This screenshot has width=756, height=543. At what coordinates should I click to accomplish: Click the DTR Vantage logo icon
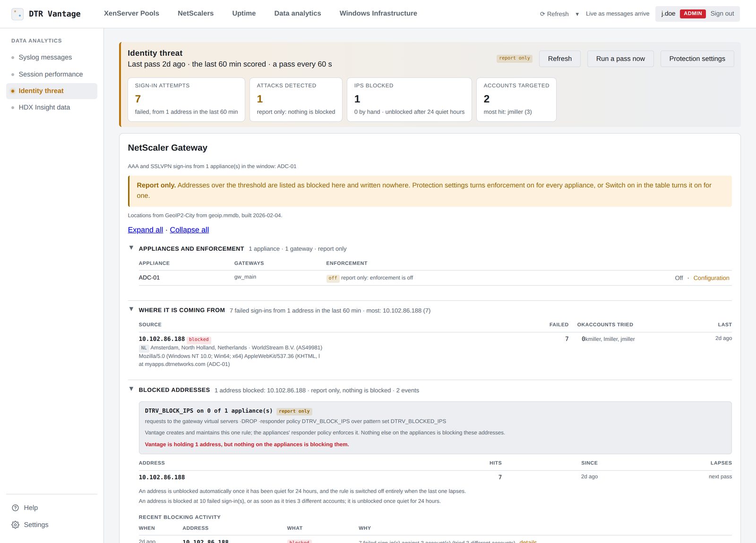[x=17, y=14]
